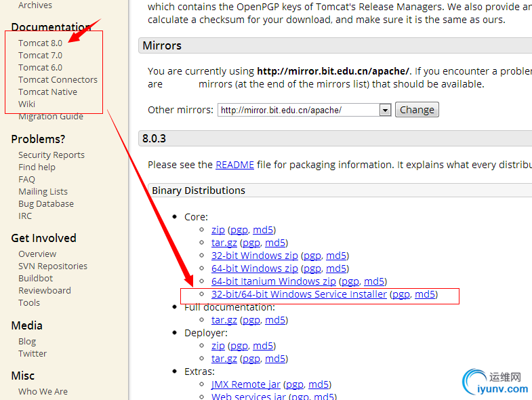The image size is (532, 400).
Task: Open the Twitter link under Media
Action: pyautogui.click(x=33, y=354)
